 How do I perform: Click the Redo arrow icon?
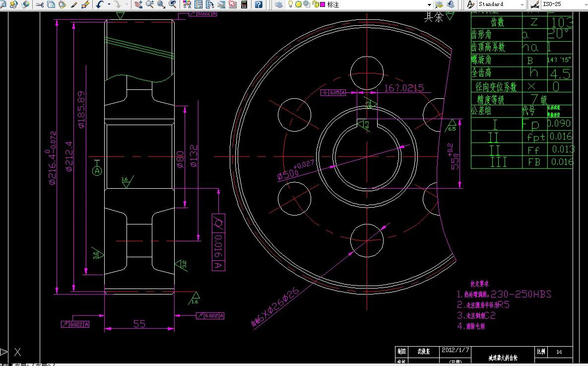tap(118, 4)
